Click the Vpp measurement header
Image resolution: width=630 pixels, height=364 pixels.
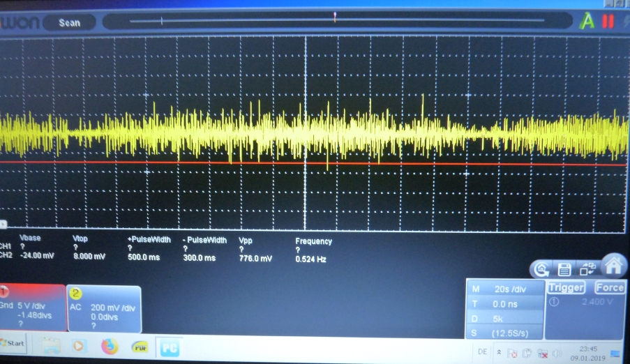(x=246, y=241)
